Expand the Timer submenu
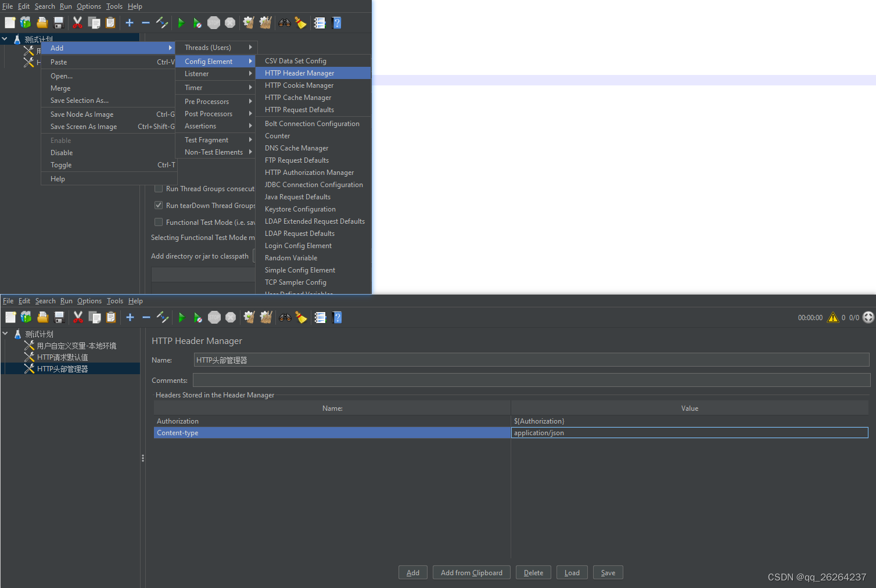Image resolution: width=876 pixels, height=588 pixels. tap(216, 88)
